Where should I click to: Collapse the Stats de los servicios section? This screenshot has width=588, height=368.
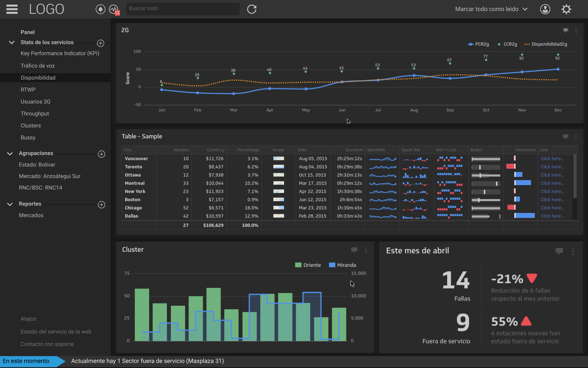coord(12,42)
